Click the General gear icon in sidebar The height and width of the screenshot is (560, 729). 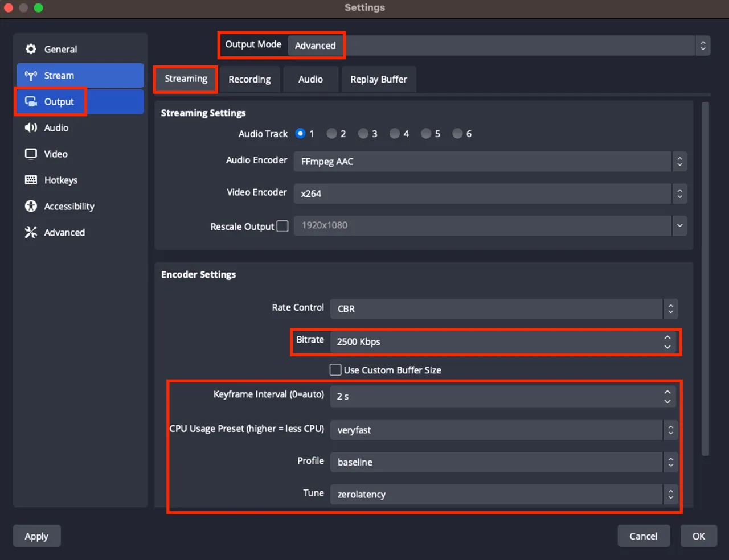pos(31,50)
